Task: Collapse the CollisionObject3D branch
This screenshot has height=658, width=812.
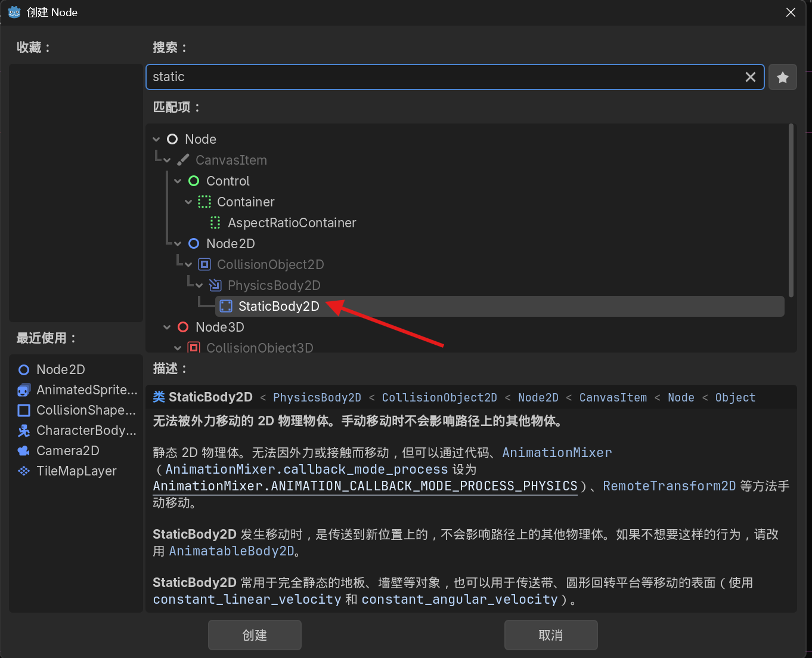Action: pyautogui.click(x=178, y=348)
